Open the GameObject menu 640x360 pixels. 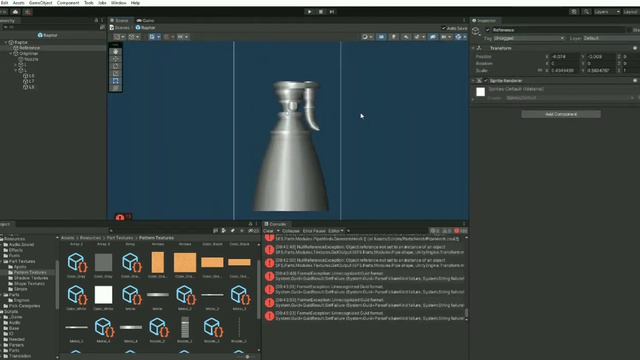[40, 3]
